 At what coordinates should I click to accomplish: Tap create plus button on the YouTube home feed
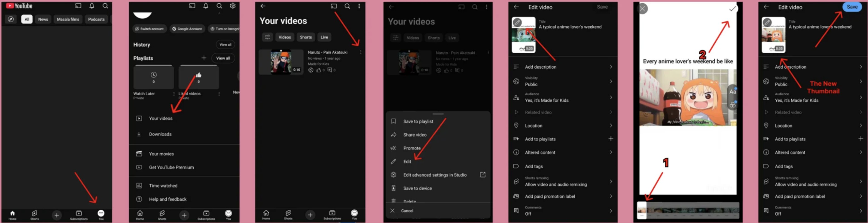click(x=57, y=215)
